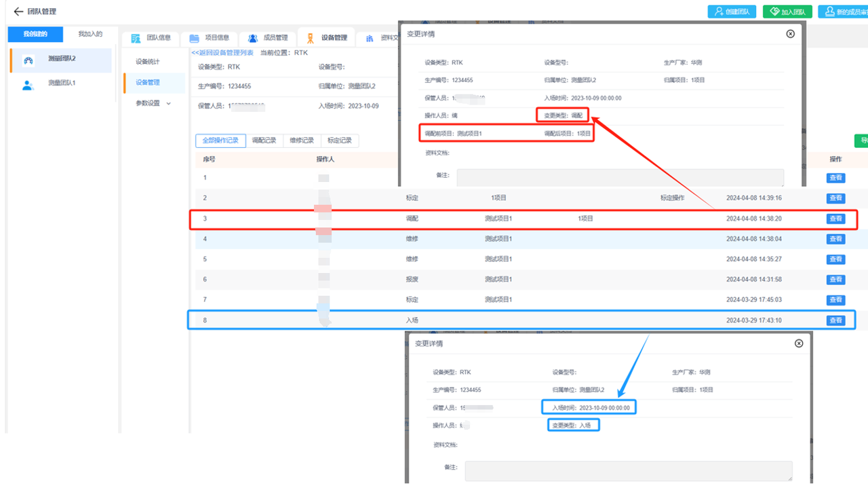
Task: Show the 维修记录 records tab
Action: [301, 141]
